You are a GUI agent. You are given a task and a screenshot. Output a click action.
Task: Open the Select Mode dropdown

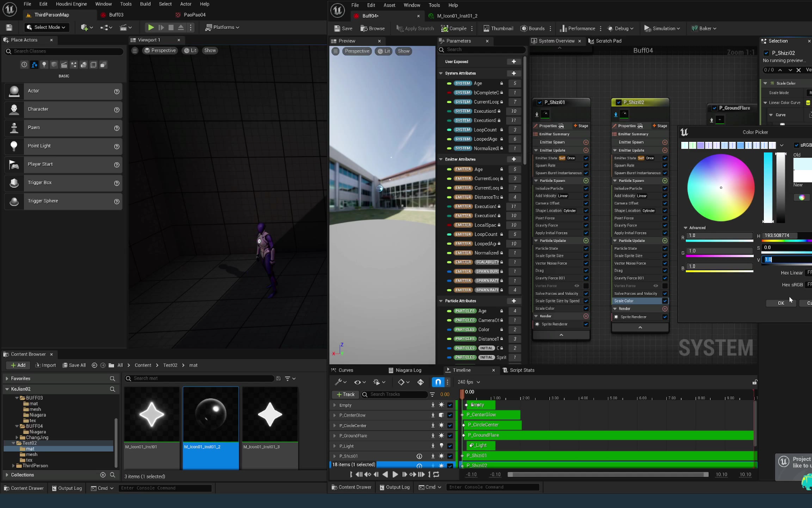pyautogui.click(x=46, y=28)
